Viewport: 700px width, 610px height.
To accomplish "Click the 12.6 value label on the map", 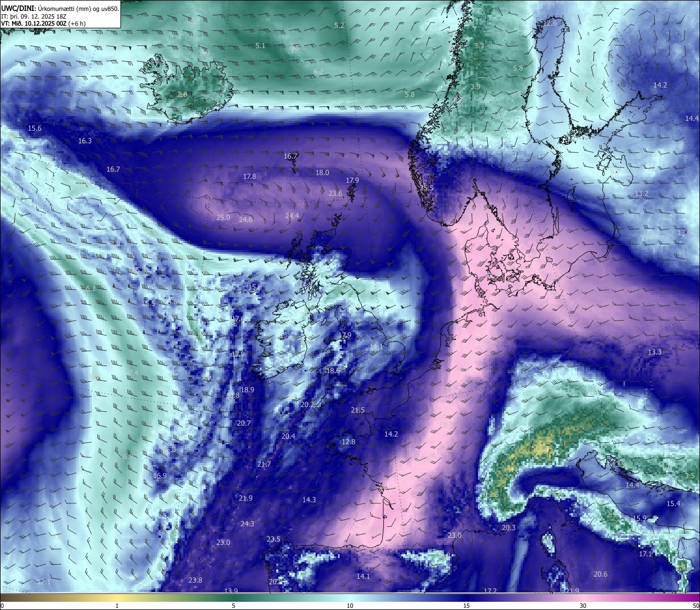I will pos(550,24).
